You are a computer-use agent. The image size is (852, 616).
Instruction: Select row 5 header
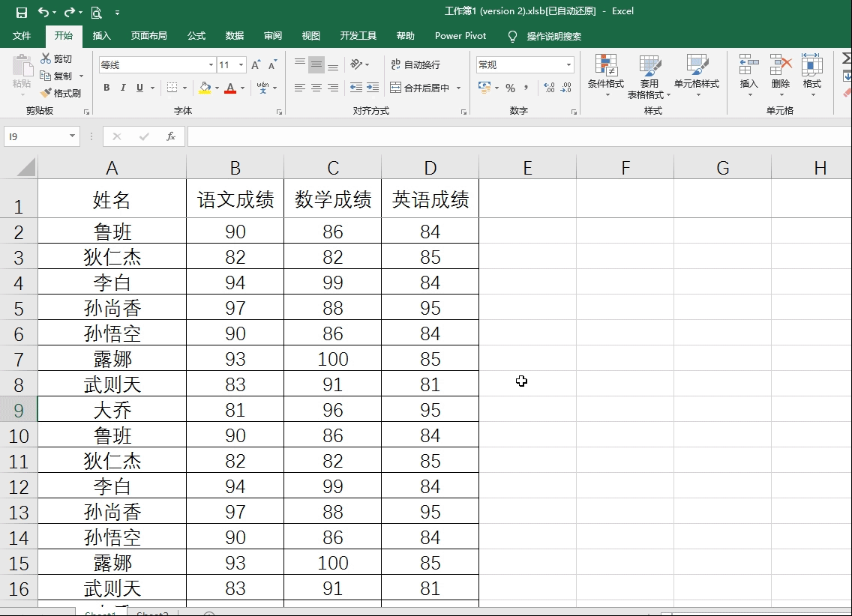19,308
